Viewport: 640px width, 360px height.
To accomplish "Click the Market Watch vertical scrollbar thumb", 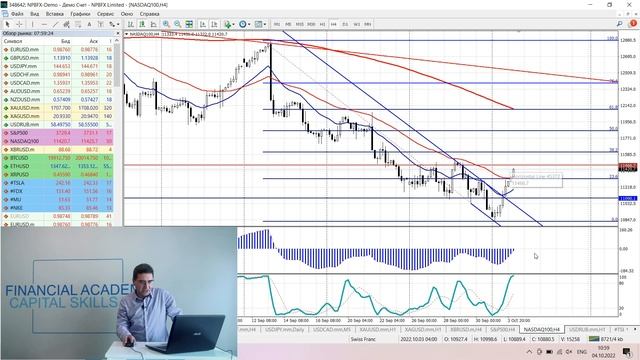I will (x=117, y=65).
